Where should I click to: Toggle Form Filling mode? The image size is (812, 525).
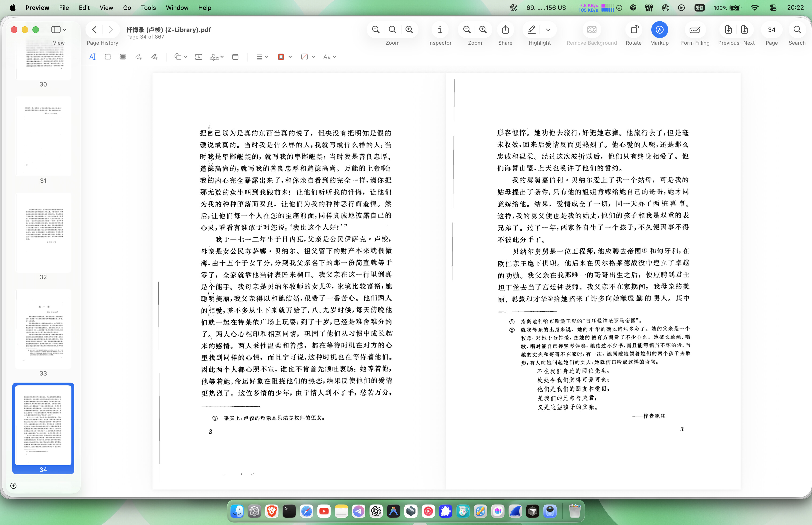tap(695, 30)
